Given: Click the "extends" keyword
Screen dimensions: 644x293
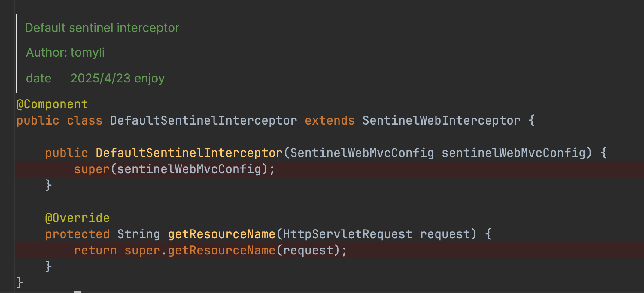Looking at the screenshot, I should 330,121.
